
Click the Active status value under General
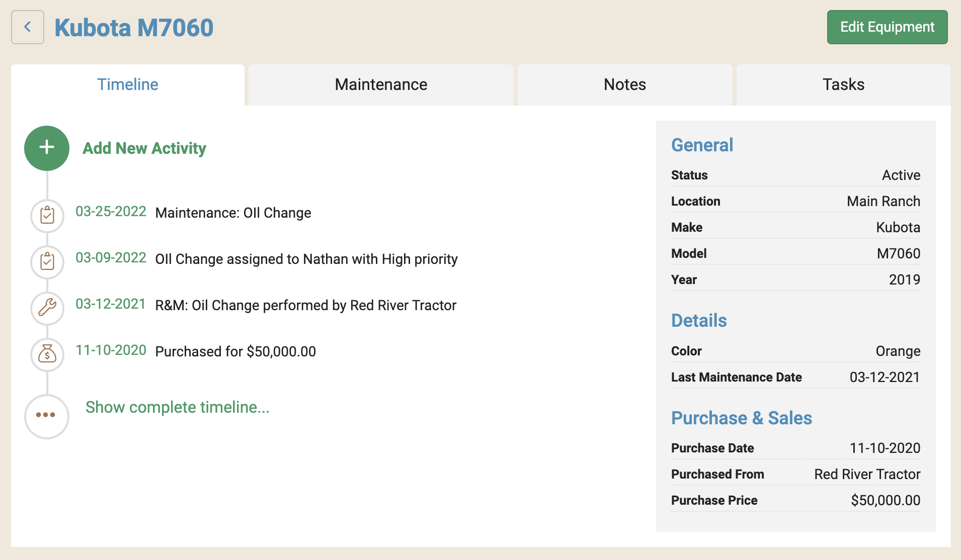(901, 175)
